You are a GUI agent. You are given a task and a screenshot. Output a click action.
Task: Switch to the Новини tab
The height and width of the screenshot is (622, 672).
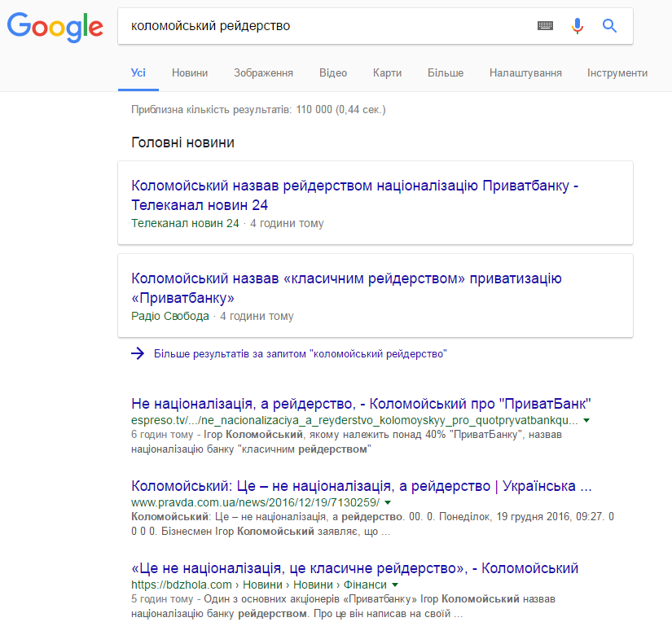(190, 72)
